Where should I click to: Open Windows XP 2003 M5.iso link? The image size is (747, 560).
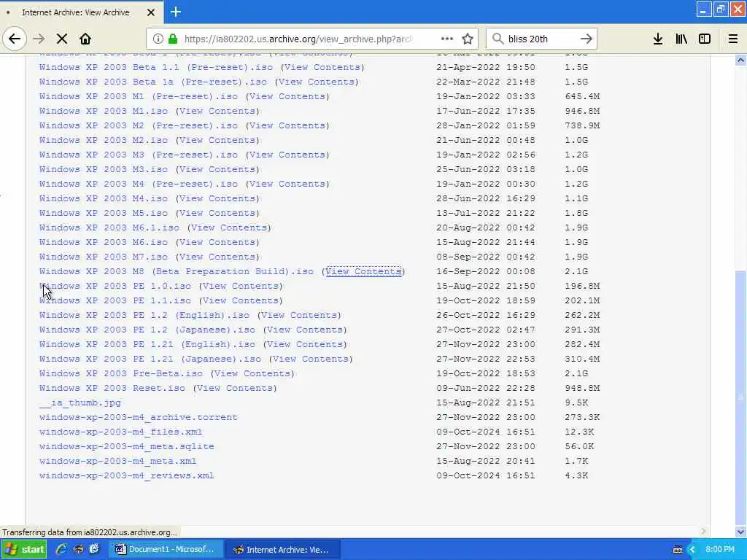click(104, 213)
